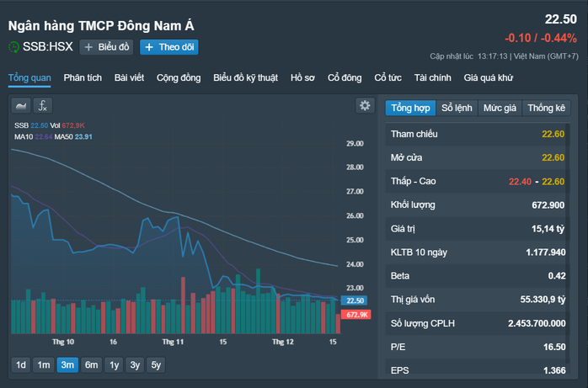Click the Thg 12 date label on chart axis
This screenshot has height=388, width=588.
283,342
